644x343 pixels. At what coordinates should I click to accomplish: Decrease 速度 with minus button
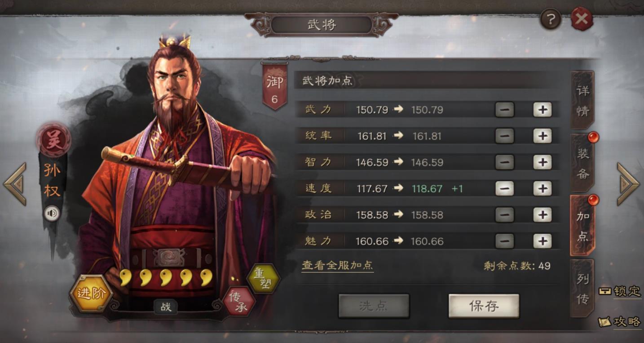pyautogui.click(x=505, y=189)
